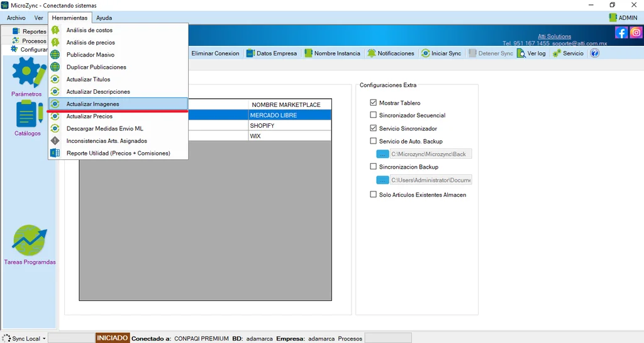Select Actualizar Titulos menu entry
644x343 pixels.
tap(118, 79)
